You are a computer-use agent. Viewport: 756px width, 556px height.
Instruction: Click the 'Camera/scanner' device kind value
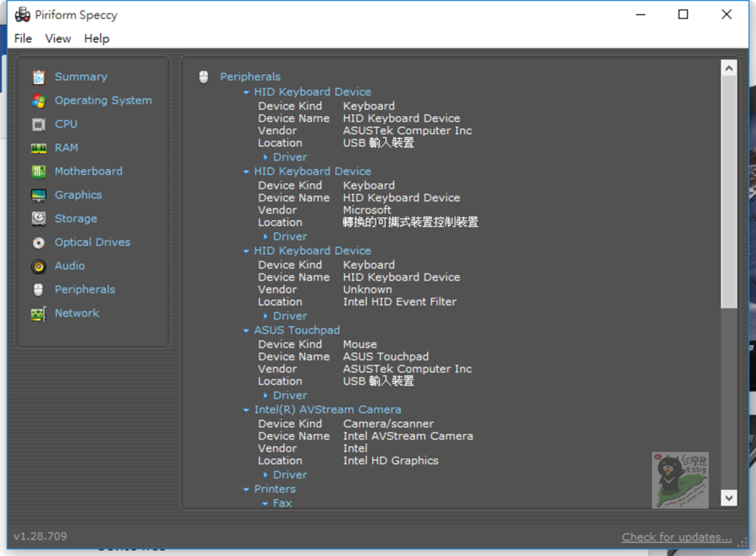pos(388,424)
